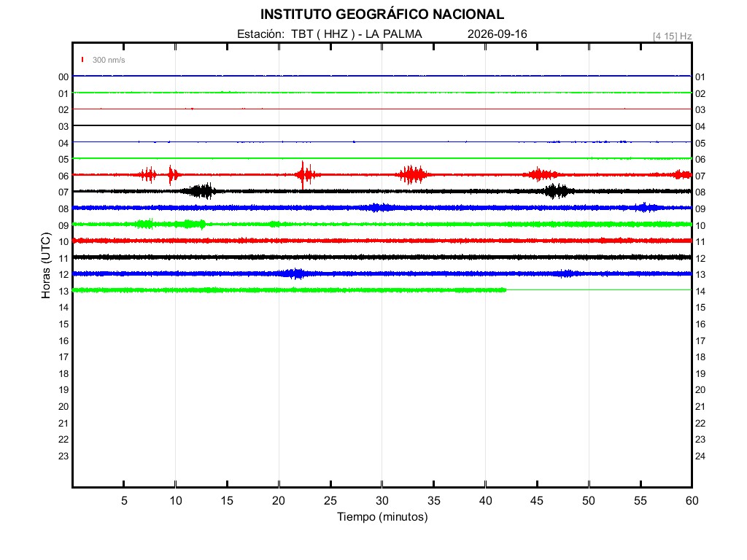Screen dimensions: 747x560
Task: Click the INSTITUTO GEOGRÁFICO NACIONAL title
Action: pos(382,15)
